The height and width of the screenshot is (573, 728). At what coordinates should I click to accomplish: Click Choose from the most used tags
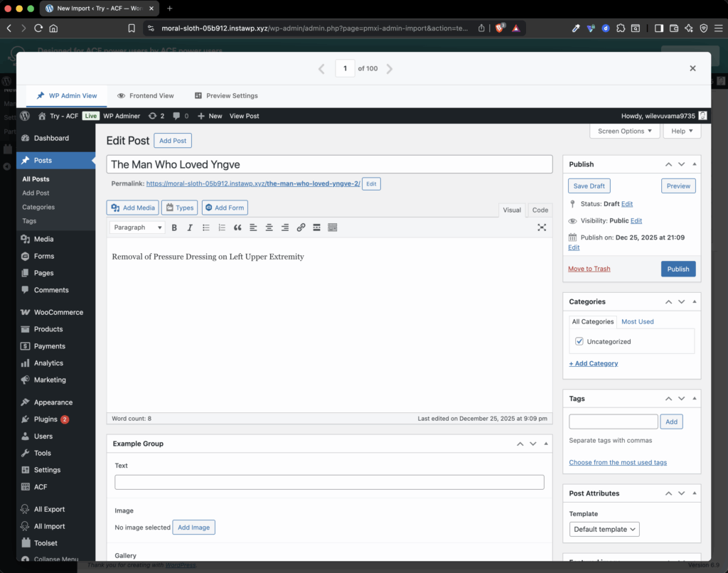click(618, 463)
